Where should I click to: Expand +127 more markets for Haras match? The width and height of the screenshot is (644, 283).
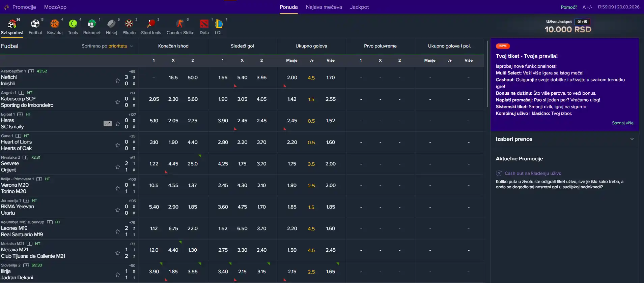click(132, 115)
